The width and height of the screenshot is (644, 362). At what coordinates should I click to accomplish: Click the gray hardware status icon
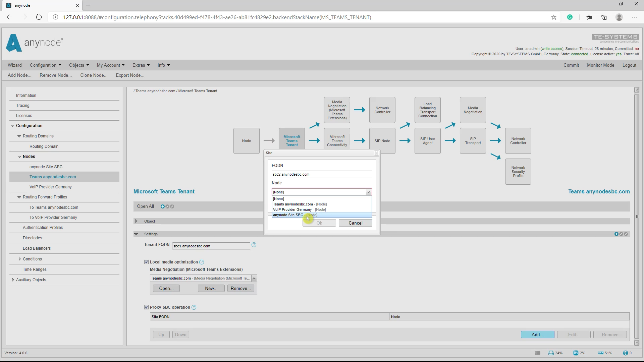[538, 353]
